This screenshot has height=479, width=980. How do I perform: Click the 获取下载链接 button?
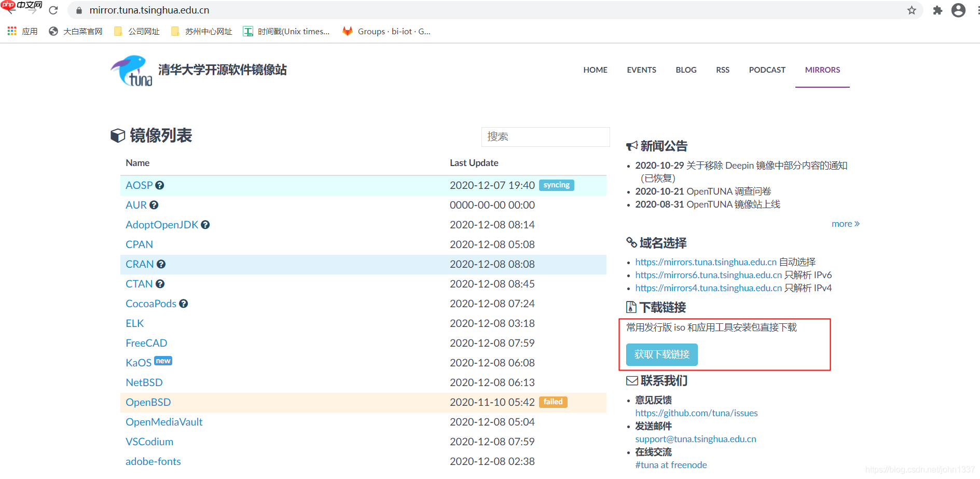(661, 354)
